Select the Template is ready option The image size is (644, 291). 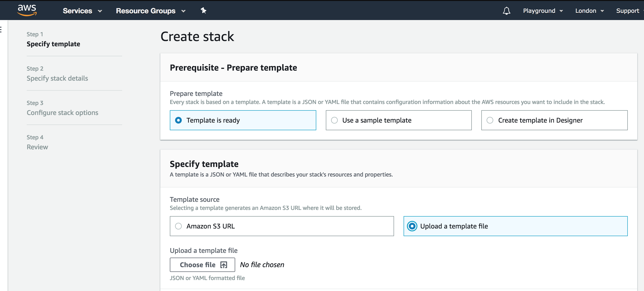click(x=178, y=120)
